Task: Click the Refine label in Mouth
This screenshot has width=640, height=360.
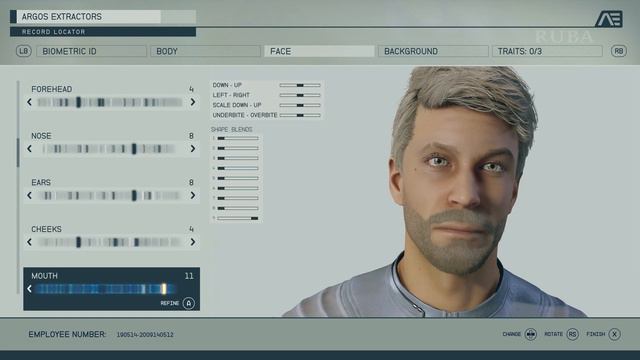Action: click(170, 303)
